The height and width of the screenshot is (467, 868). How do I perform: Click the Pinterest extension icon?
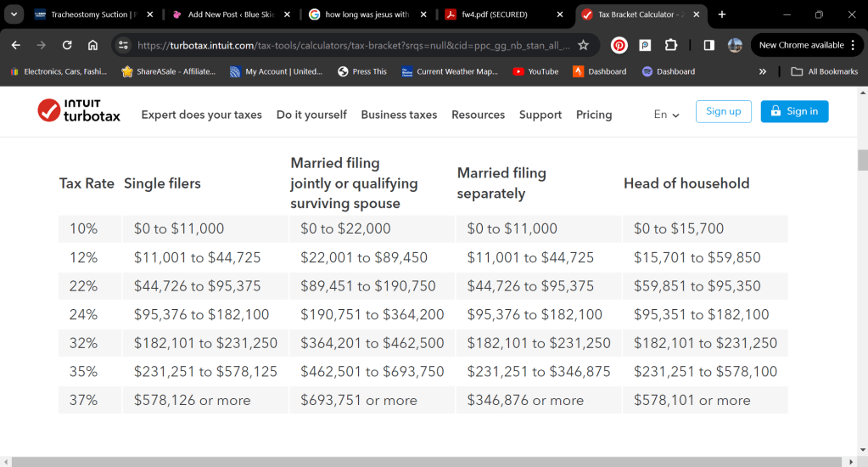point(619,45)
